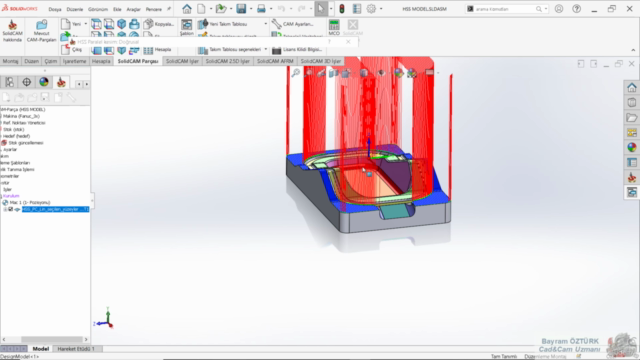Collapse the ribbon with the chevron
The height and width of the screenshot is (360, 640).
click(x=633, y=50)
